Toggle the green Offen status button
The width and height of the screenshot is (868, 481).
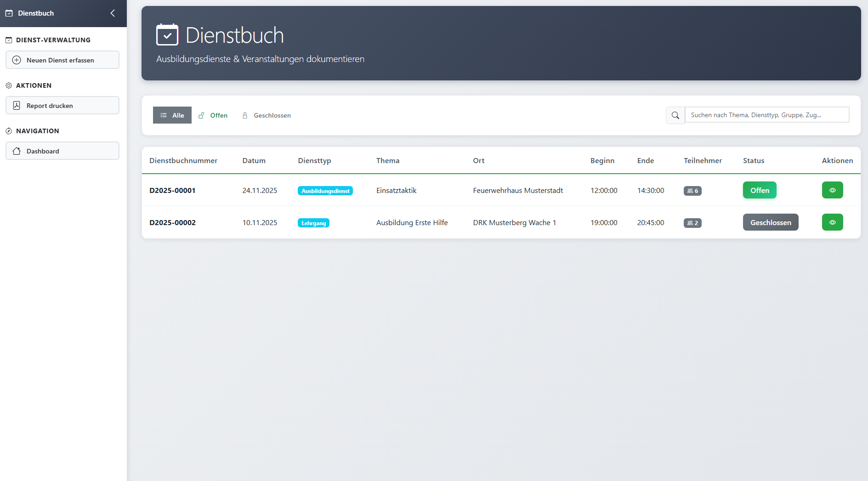(x=759, y=190)
